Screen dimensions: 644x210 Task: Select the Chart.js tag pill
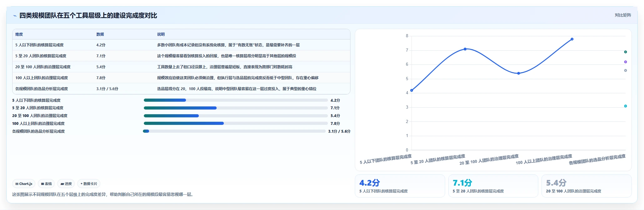pos(24,184)
